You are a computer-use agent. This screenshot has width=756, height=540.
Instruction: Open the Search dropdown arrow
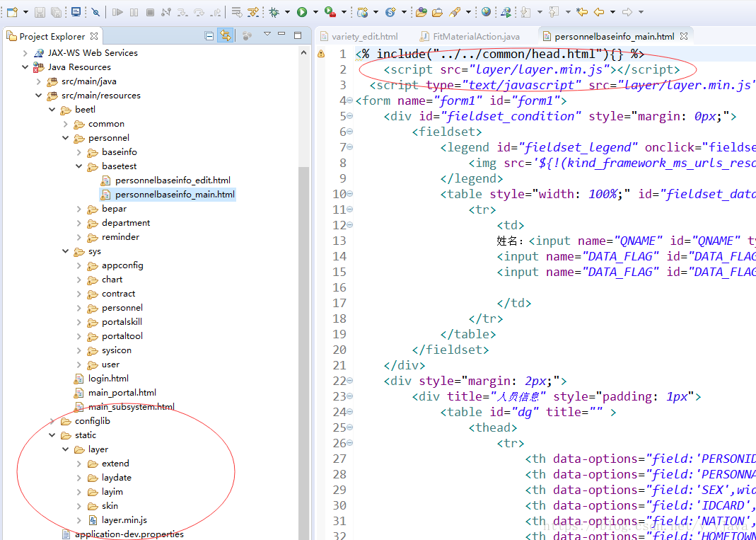pos(468,11)
